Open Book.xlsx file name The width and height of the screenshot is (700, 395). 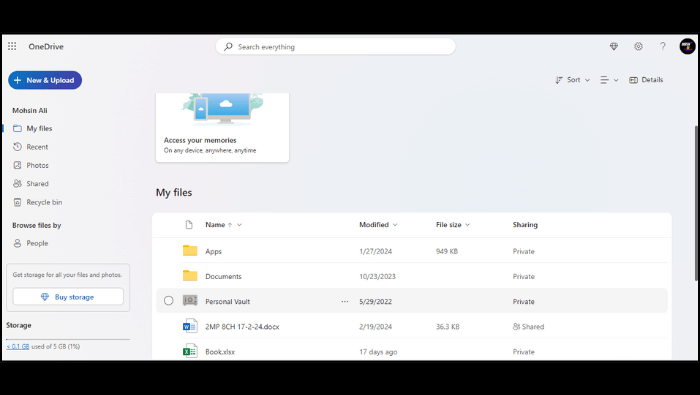click(220, 352)
